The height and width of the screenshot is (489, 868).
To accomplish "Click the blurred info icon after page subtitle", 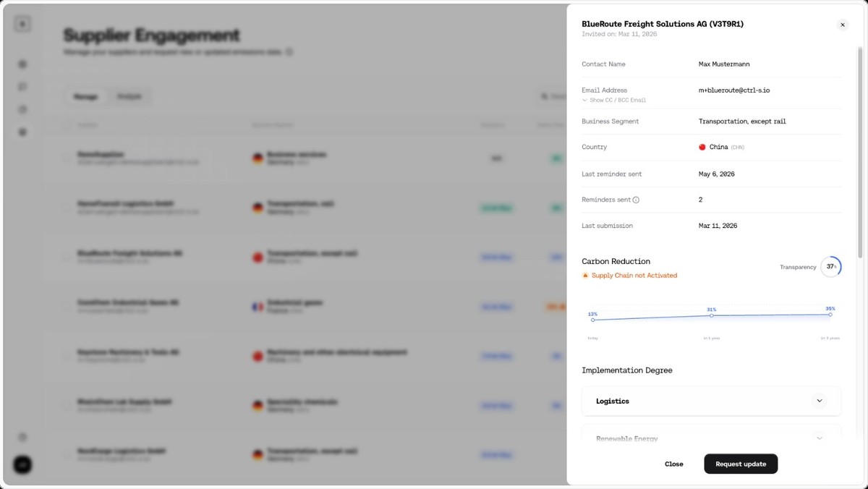I will click(x=289, y=52).
